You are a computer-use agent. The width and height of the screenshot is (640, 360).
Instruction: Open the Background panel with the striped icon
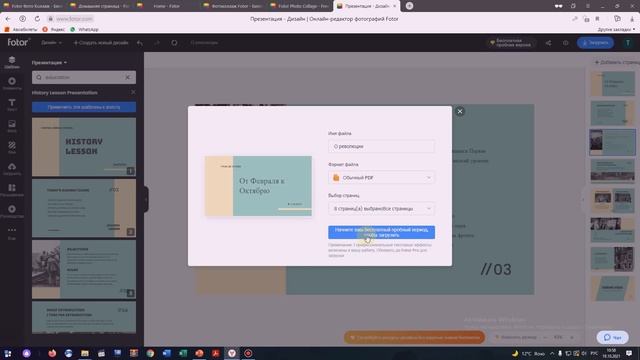12,147
